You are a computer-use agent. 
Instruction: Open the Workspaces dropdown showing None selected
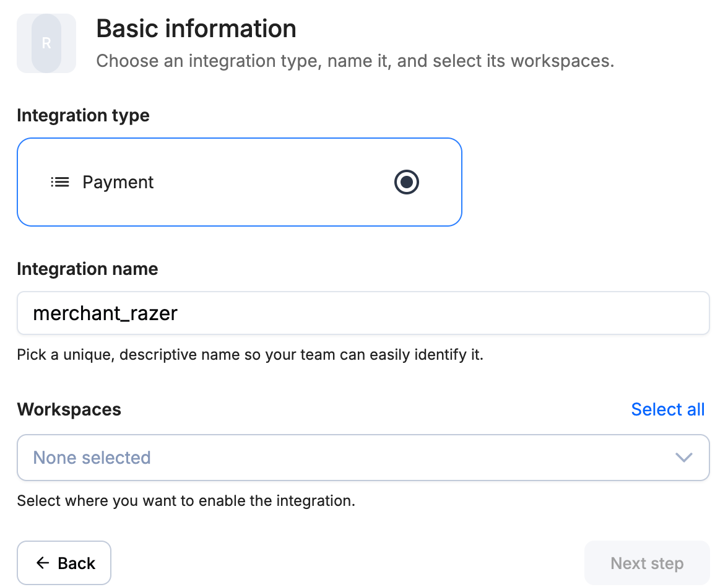tap(363, 458)
